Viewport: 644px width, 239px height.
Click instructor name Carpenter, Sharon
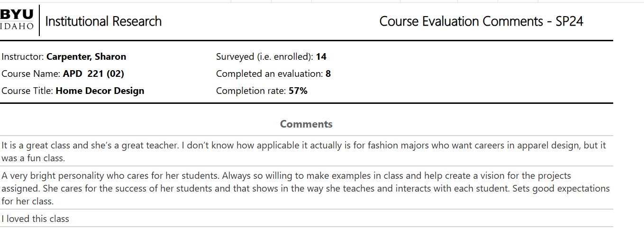(86, 57)
